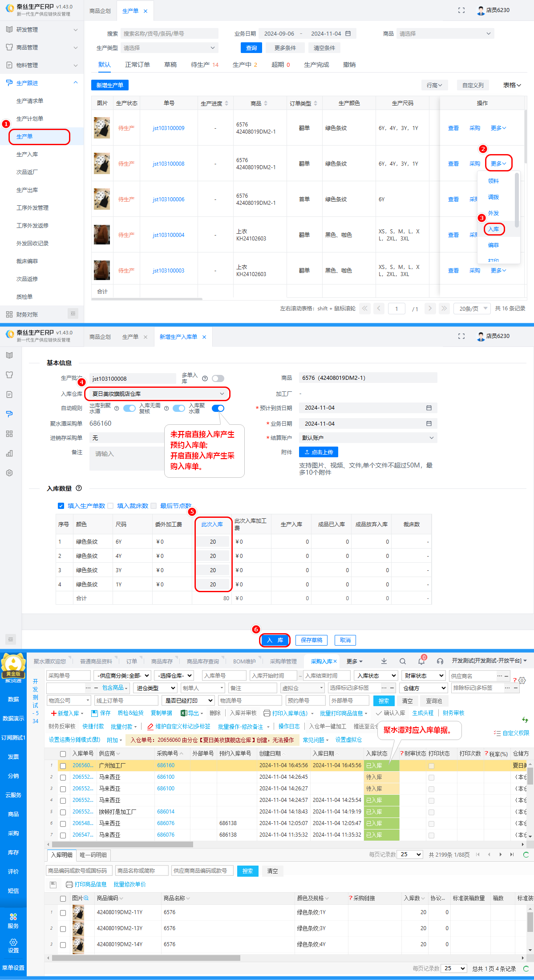Switch to the 生产完成 tab
The width and height of the screenshot is (534, 980).
coord(316,65)
